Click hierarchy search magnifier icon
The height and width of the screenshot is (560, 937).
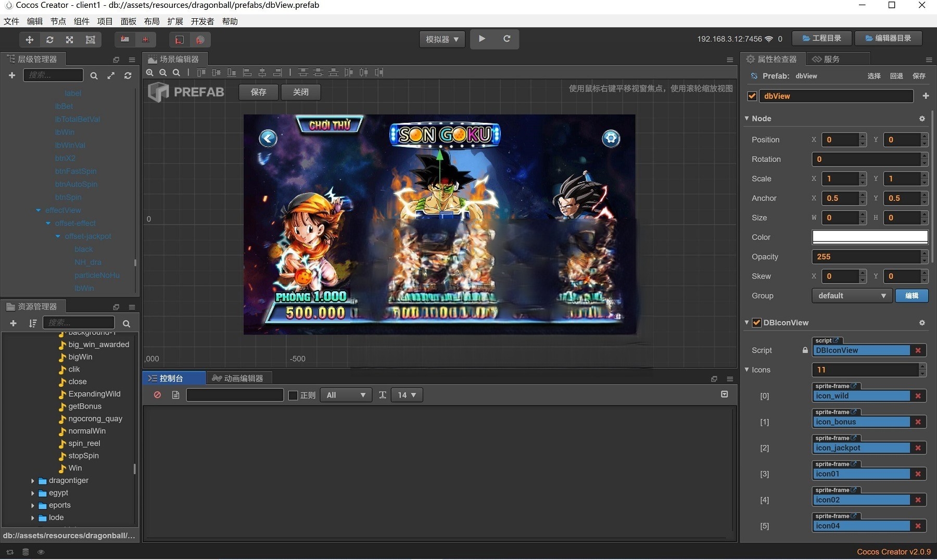(x=94, y=75)
